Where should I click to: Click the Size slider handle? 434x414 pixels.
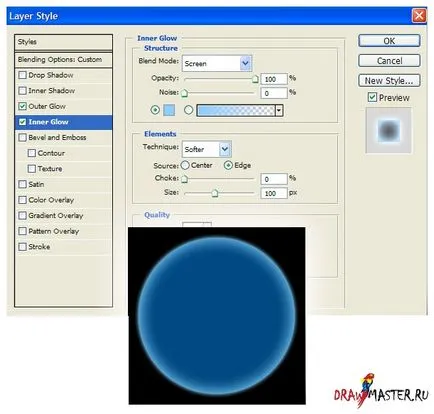click(215, 193)
